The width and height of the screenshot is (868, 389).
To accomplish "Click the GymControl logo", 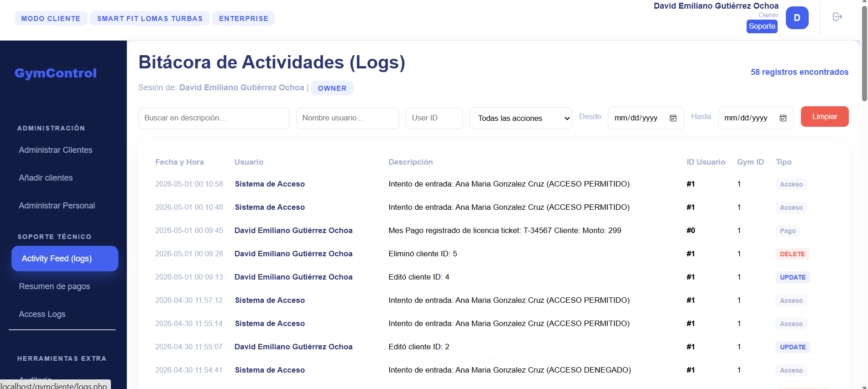I will [56, 73].
